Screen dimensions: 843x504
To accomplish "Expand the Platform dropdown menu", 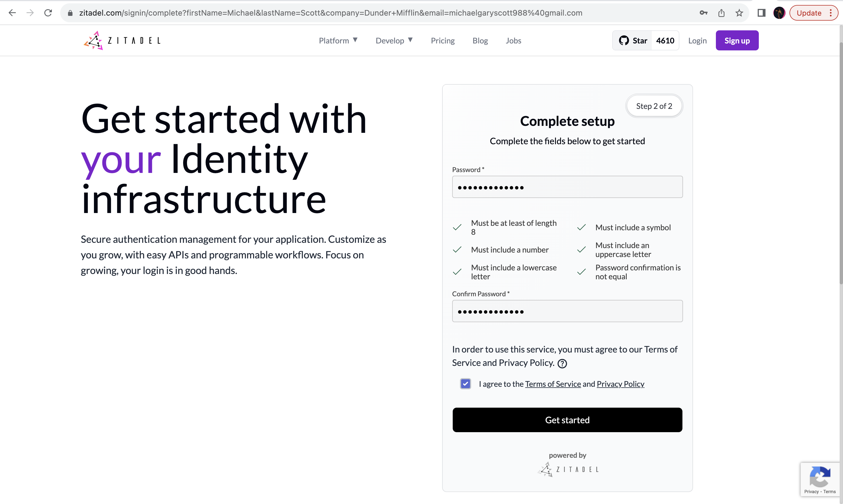I will [x=338, y=41].
